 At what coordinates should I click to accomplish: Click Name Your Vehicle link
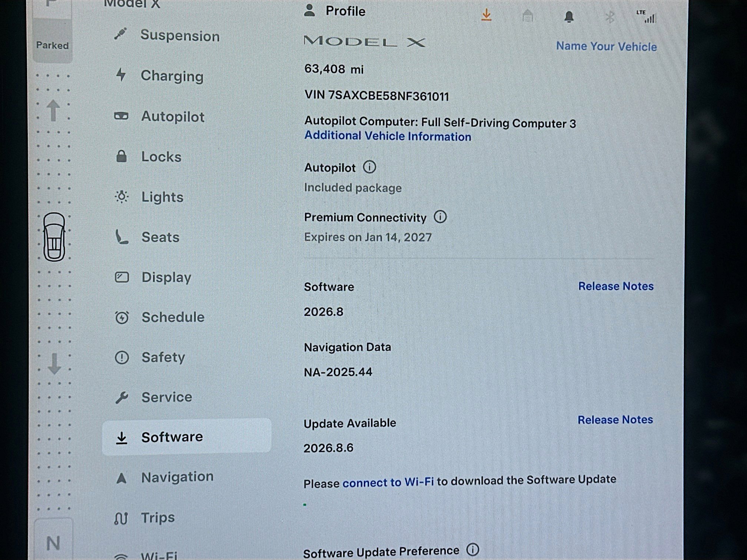coord(606,46)
